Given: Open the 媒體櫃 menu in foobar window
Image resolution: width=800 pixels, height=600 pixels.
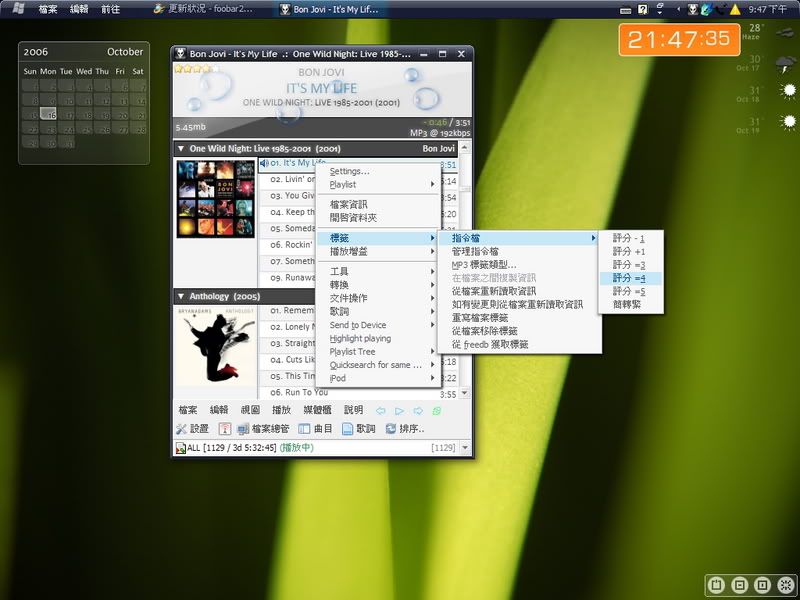Looking at the screenshot, I should pos(317,410).
